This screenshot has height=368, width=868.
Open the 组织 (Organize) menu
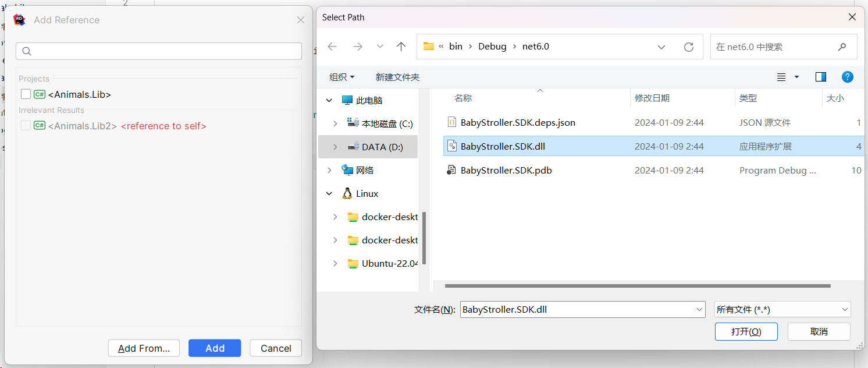342,77
